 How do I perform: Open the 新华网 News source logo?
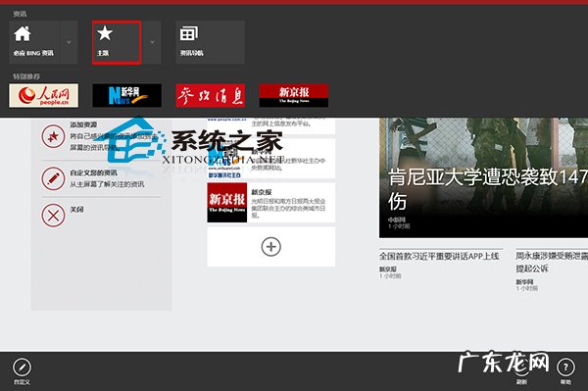click(x=127, y=96)
